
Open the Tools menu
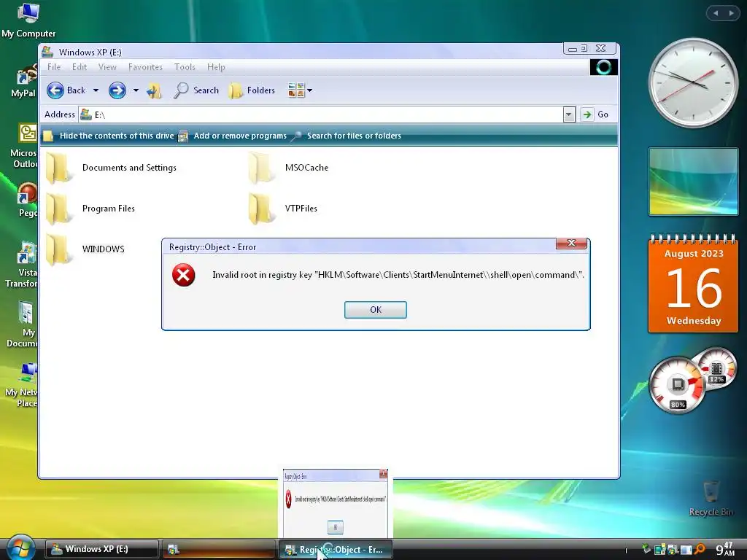185,66
